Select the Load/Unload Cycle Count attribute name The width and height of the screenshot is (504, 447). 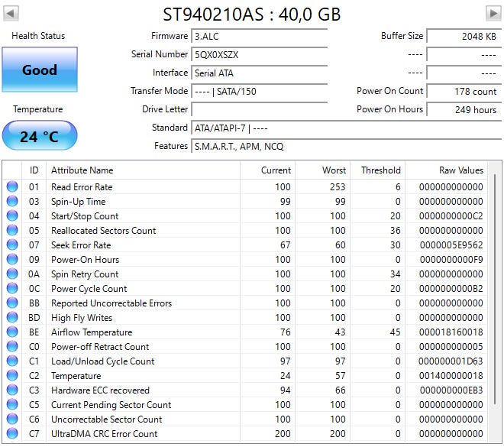click(103, 361)
